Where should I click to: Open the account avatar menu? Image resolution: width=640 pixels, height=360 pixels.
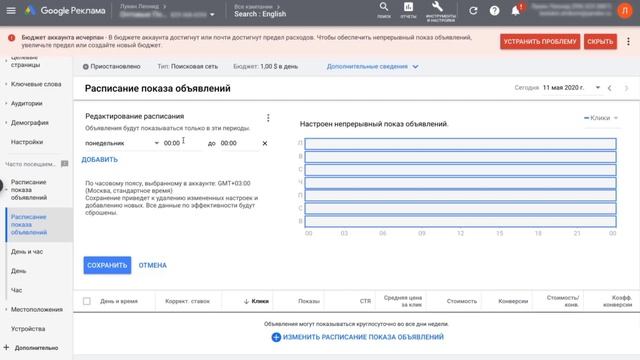tap(624, 11)
